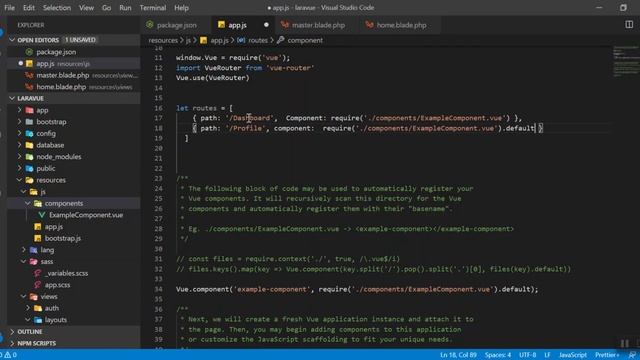Collapse the views folder
Image resolution: width=640 pixels, height=360 pixels.
[24, 297]
